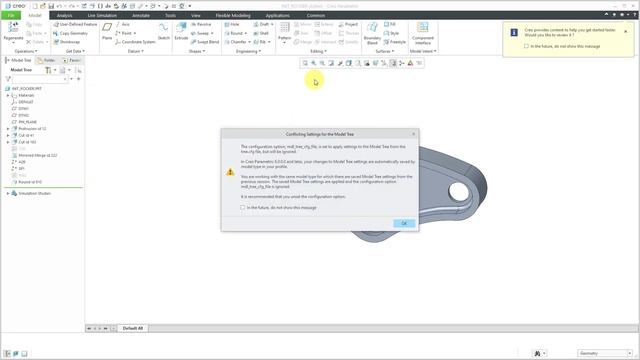Screen dimensions: 640x360
Task: Open the Applications ribbon tab
Action: pos(278,16)
